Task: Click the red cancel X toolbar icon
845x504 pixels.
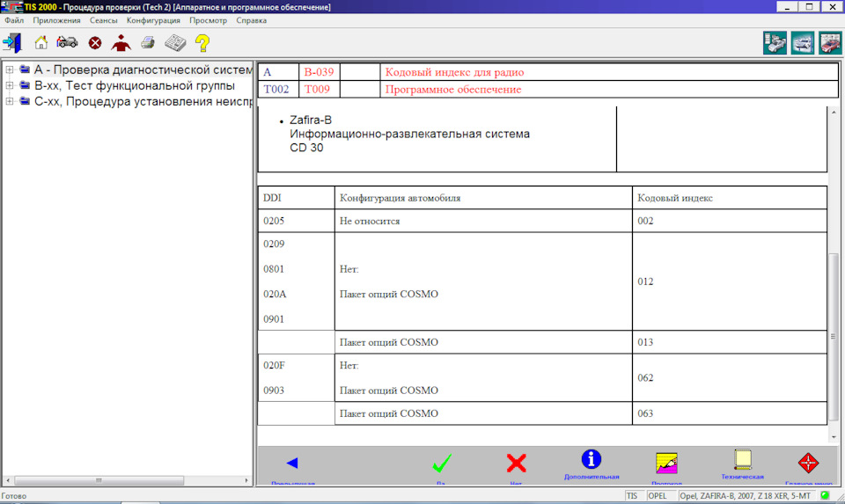Action: (95, 42)
